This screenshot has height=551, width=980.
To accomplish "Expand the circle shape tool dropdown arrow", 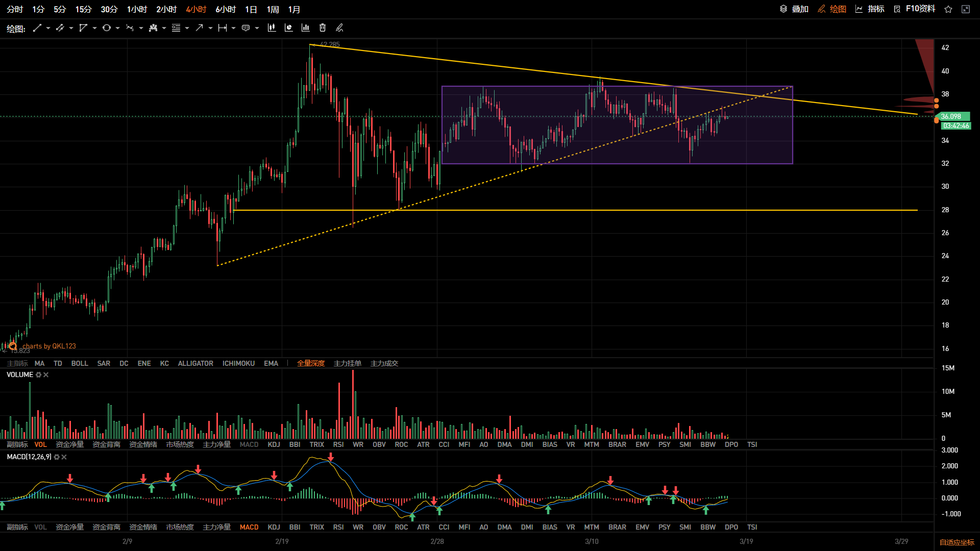I will point(118,28).
